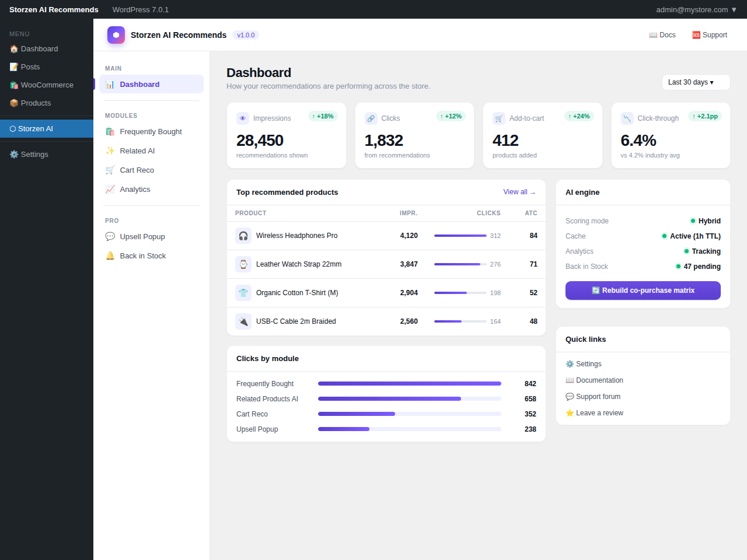Open Documentation quick link
Viewport: 747px width, 560px height.
point(594,380)
